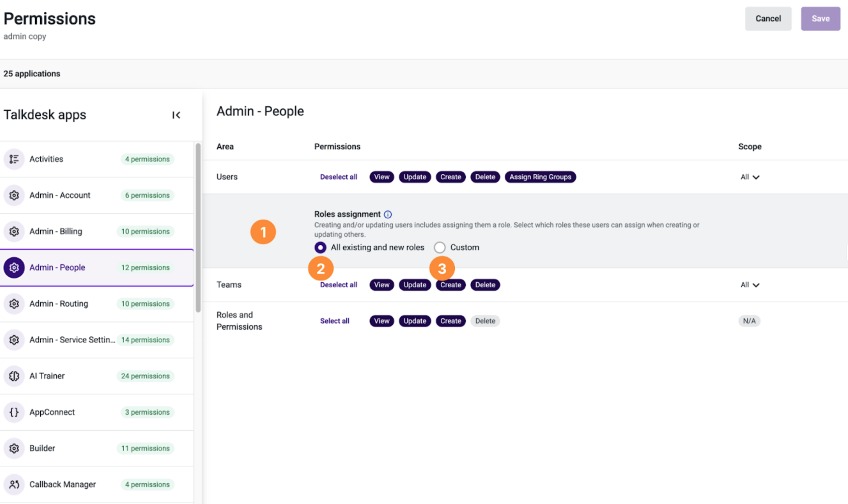Click the apps list scrollbar
848x504 pixels.
198,228
